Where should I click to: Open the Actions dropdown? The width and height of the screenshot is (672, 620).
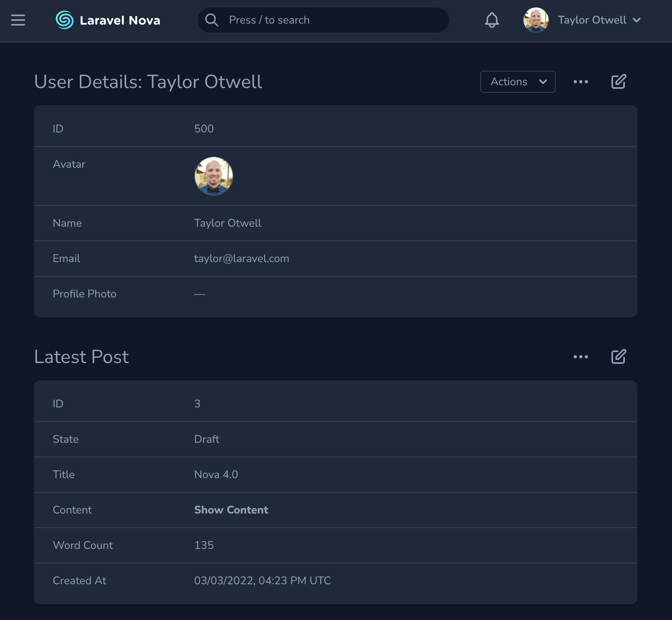518,82
